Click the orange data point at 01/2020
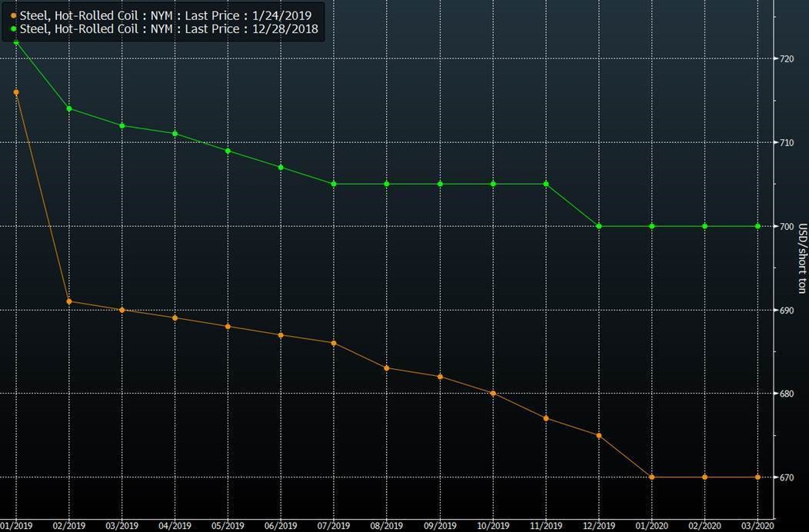Viewport: 809px width, 532px height. click(x=652, y=477)
